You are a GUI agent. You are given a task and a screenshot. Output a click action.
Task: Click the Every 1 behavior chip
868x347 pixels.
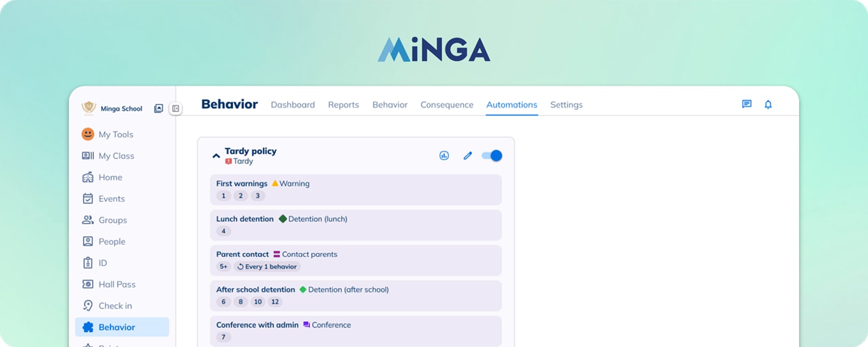coord(267,266)
